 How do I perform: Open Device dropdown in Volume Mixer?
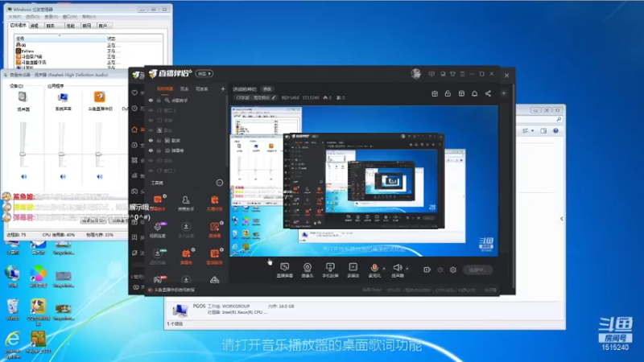click(16, 86)
